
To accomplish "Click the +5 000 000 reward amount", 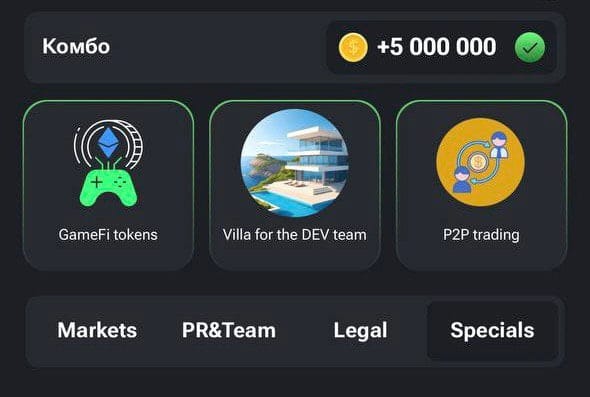I will point(436,47).
